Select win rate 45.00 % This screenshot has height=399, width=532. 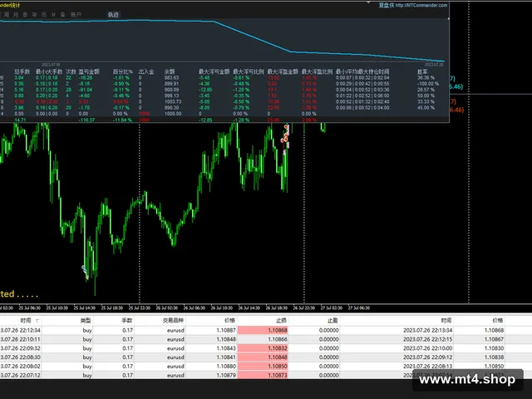(426, 108)
